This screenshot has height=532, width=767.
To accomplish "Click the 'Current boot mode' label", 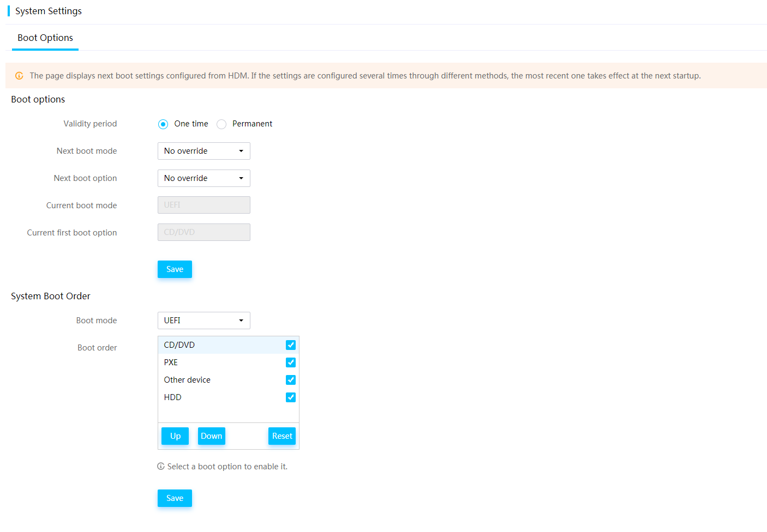I will [81, 205].
